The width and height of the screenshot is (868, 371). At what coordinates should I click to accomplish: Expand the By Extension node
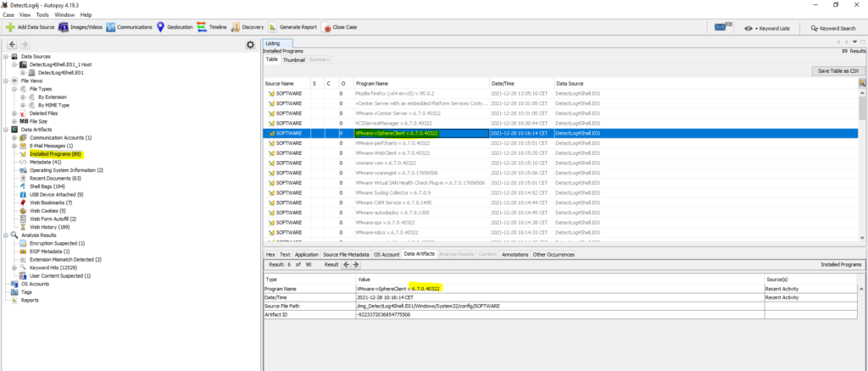(x=23, y=97)
